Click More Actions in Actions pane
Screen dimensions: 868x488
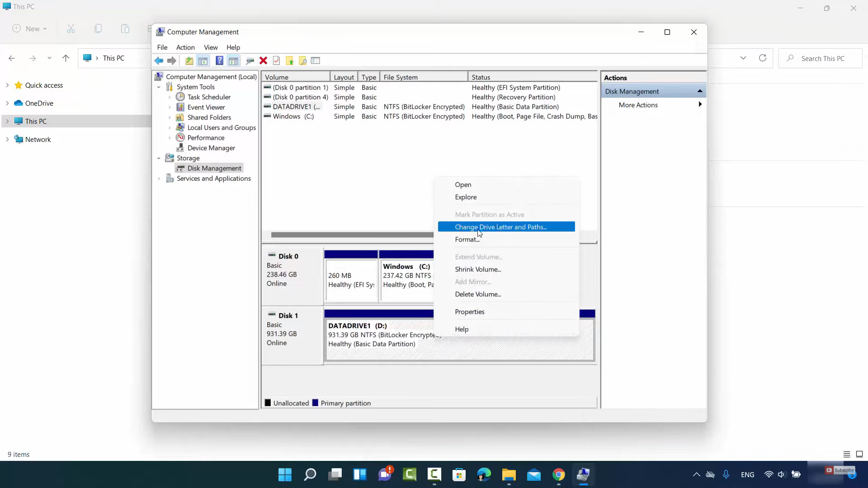pyautogui.click(x=638, y=105)
